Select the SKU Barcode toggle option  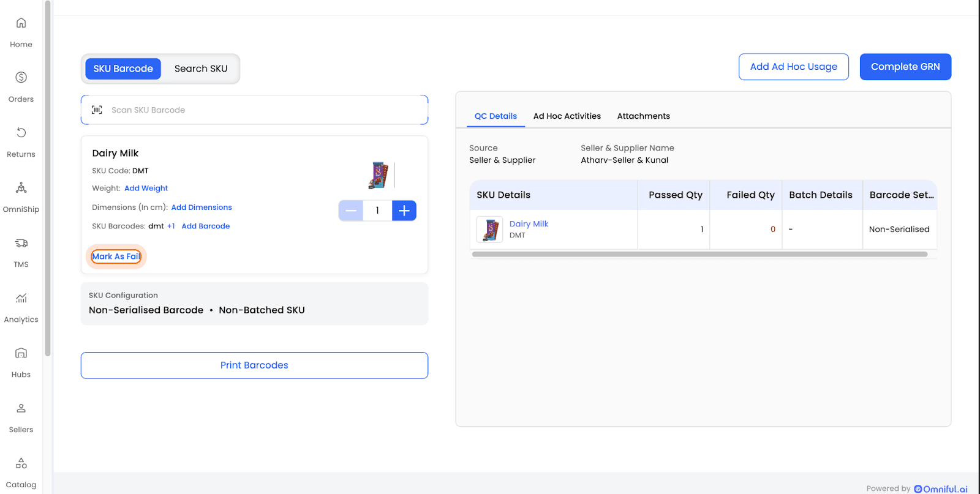(x=123, y=69)
